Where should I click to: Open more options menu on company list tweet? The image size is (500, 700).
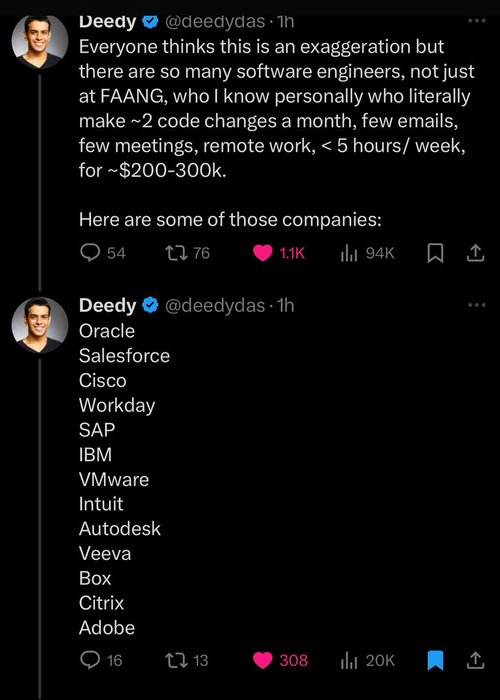477,305
